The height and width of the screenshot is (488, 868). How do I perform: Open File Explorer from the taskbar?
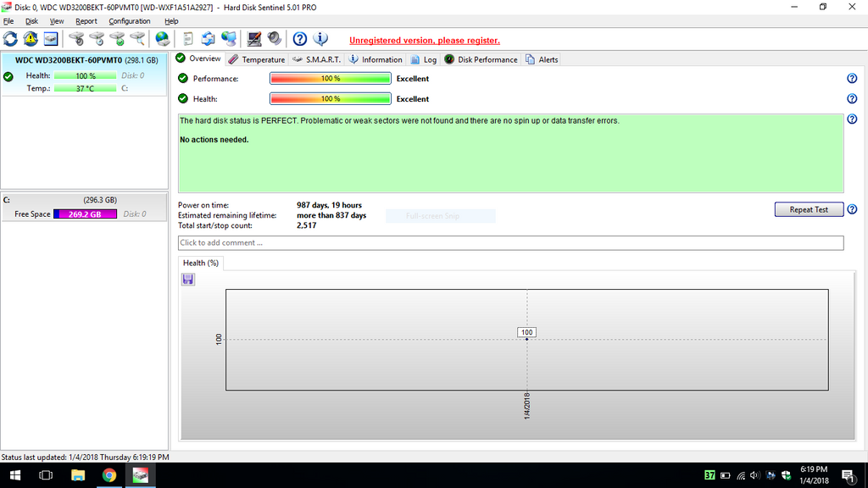[77, 475]
